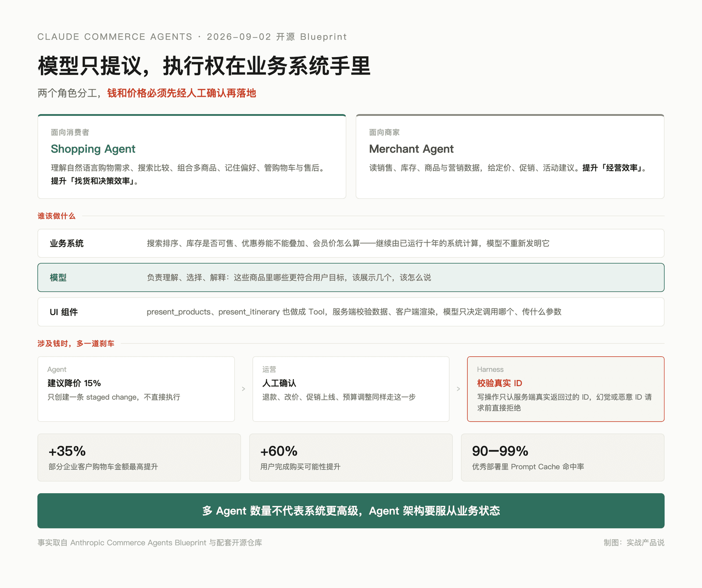The image size is (702, 588).
Task: Click the '面向商家' label
Action: (x=384, y=132)
